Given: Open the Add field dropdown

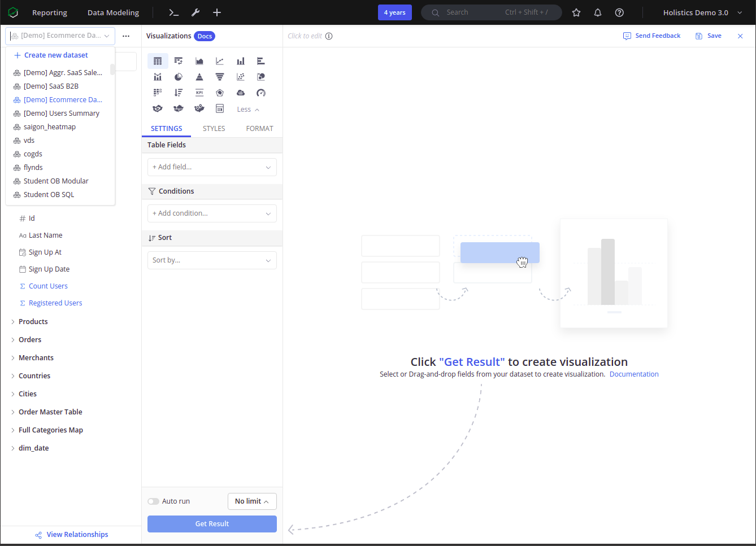Looking at the screenshot, I should click(x=212, y=167).
